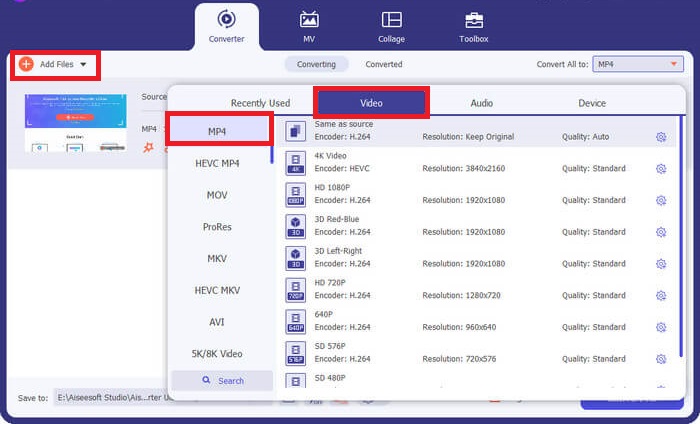Click the format list scrollbar
Screen dimensions: 700x424
point(272,154)
